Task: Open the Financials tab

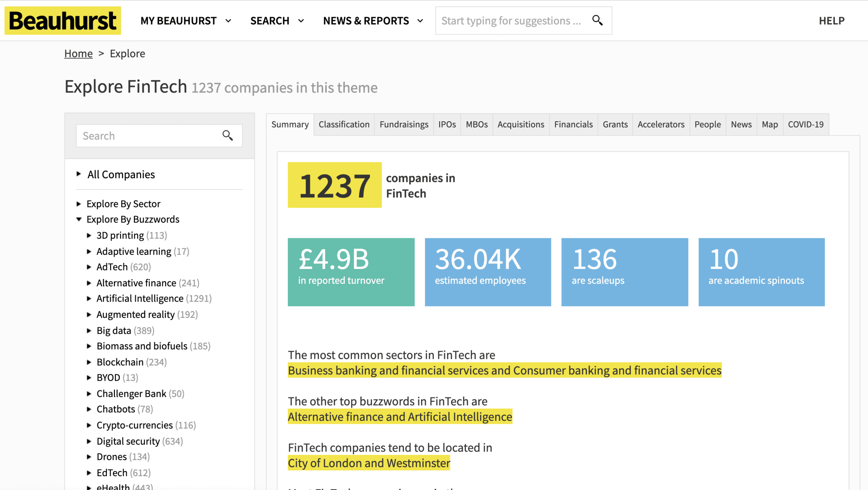Action: [573, 124]
